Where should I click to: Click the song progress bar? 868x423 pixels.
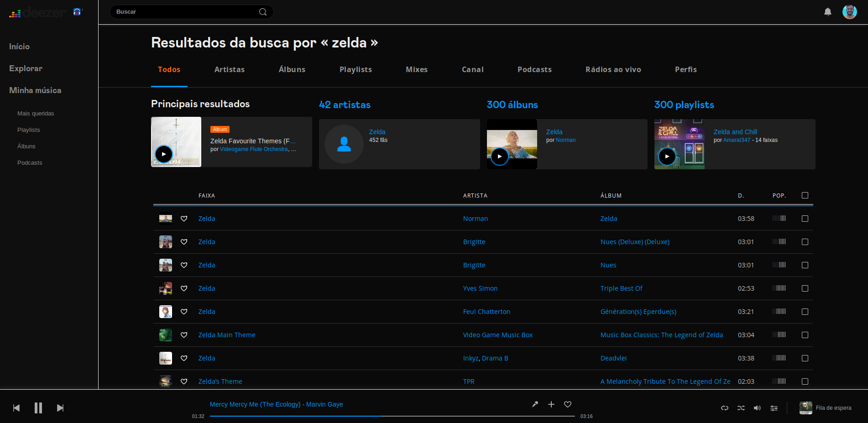[x=392, y=416]
